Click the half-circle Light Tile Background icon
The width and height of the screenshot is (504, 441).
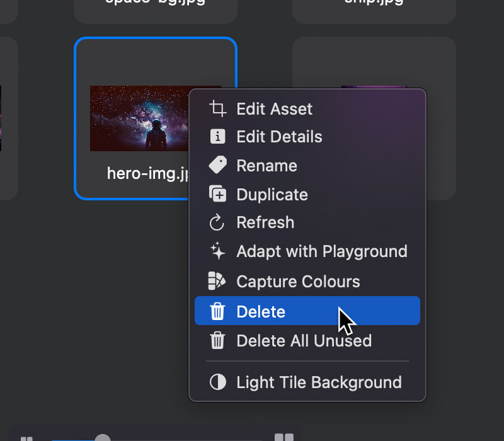click(217, 382)
